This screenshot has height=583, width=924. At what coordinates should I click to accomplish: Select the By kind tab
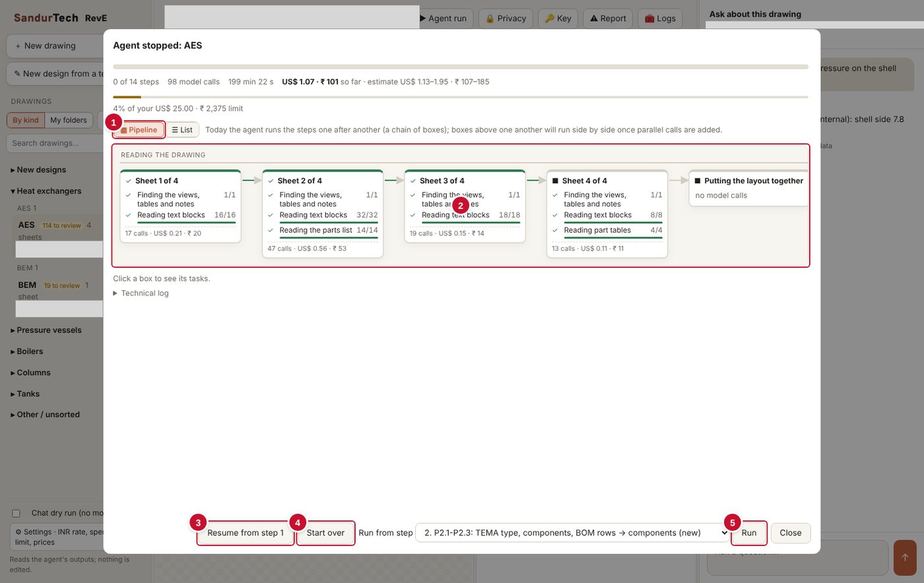coord(26,120)
